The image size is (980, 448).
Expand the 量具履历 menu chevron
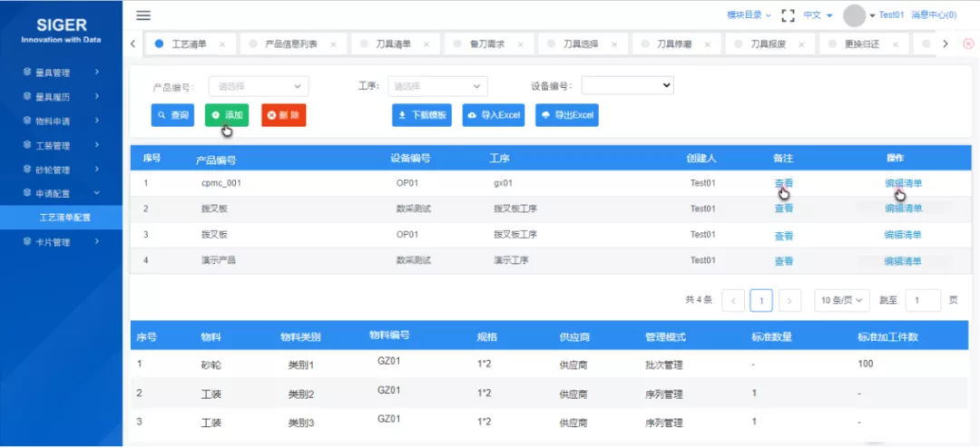pyautogui.click(x=97, y=96)
